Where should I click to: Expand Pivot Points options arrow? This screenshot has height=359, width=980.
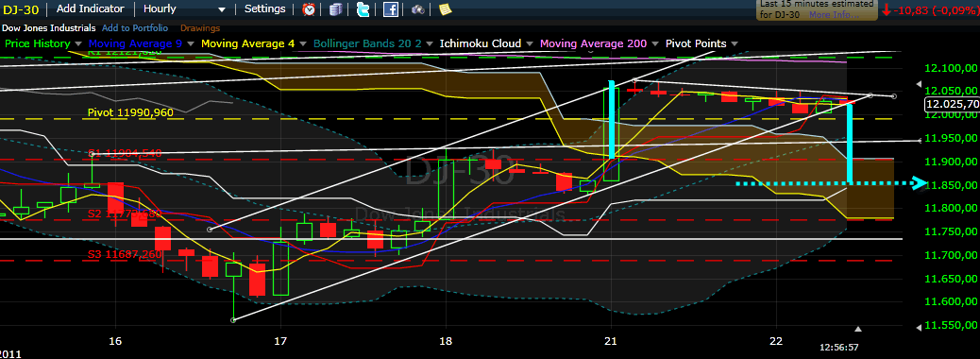tap(735, 43)
